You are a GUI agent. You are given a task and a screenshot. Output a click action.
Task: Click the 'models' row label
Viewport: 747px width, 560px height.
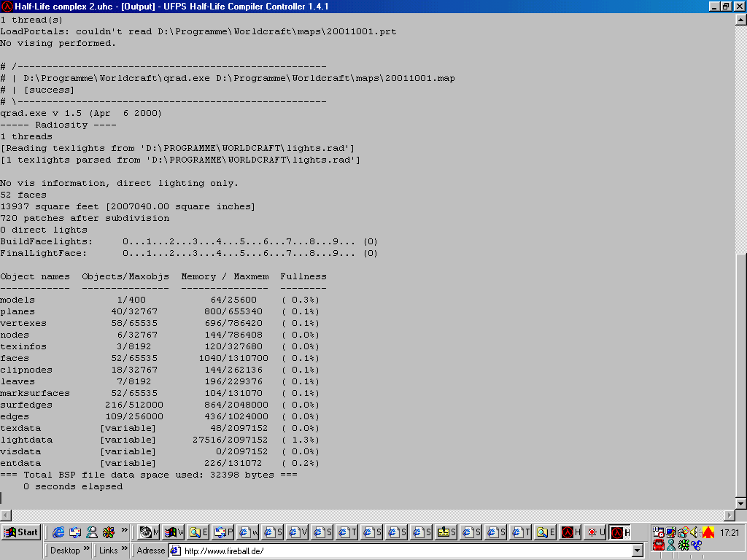click(x=18, y=300)
